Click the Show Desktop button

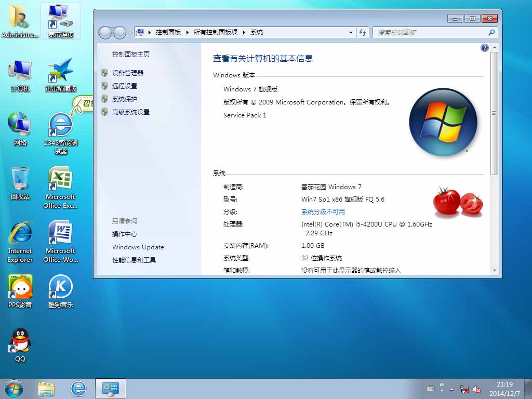pyautogui.click(x=528, y=389)
